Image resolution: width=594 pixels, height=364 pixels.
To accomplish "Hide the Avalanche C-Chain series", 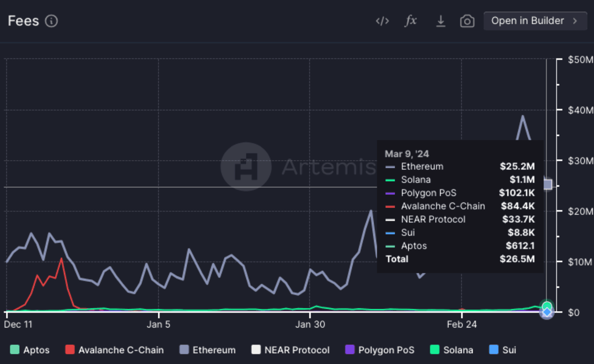I will (115, 350).
